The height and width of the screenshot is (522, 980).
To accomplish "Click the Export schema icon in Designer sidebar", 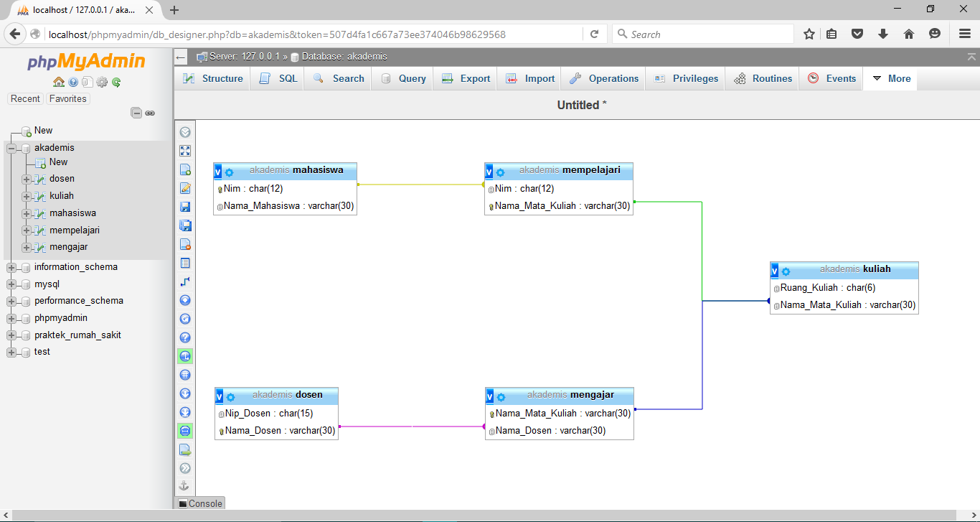I will (185, 449).
